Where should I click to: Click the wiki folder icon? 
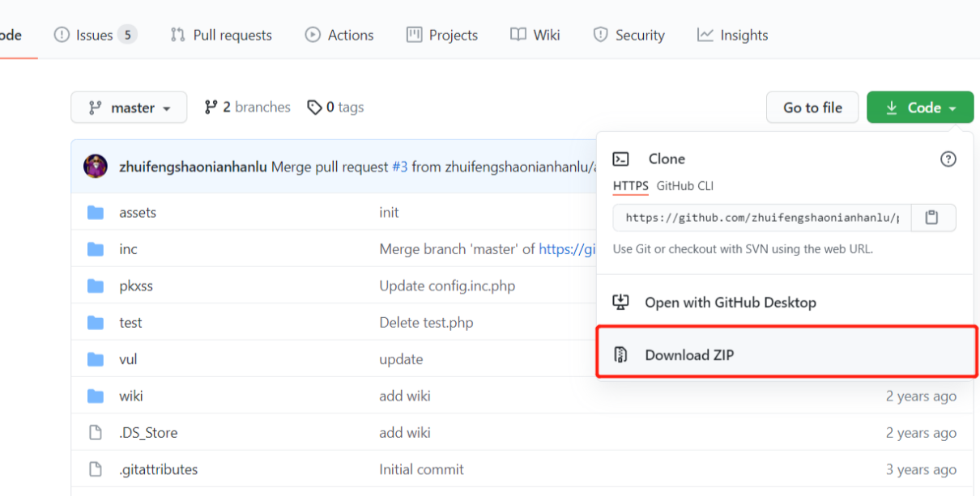96,396
